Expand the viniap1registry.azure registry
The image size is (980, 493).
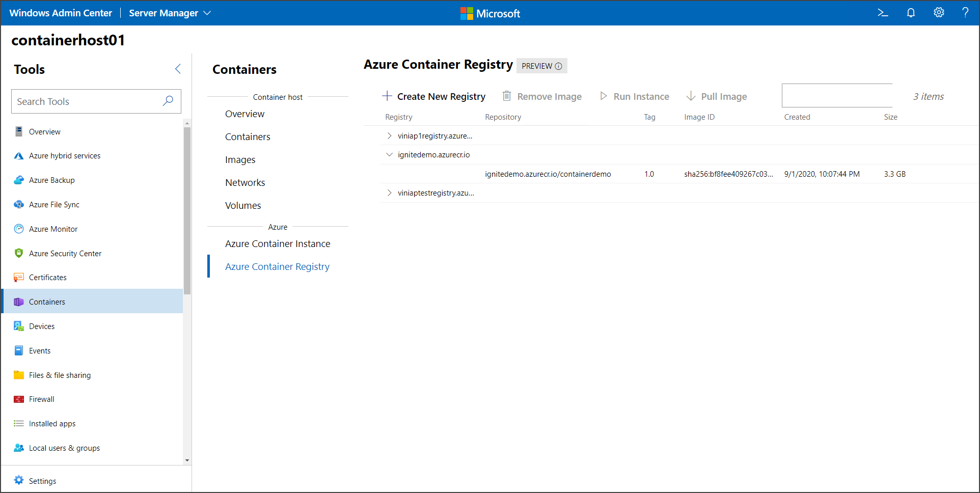click(389, 136)
